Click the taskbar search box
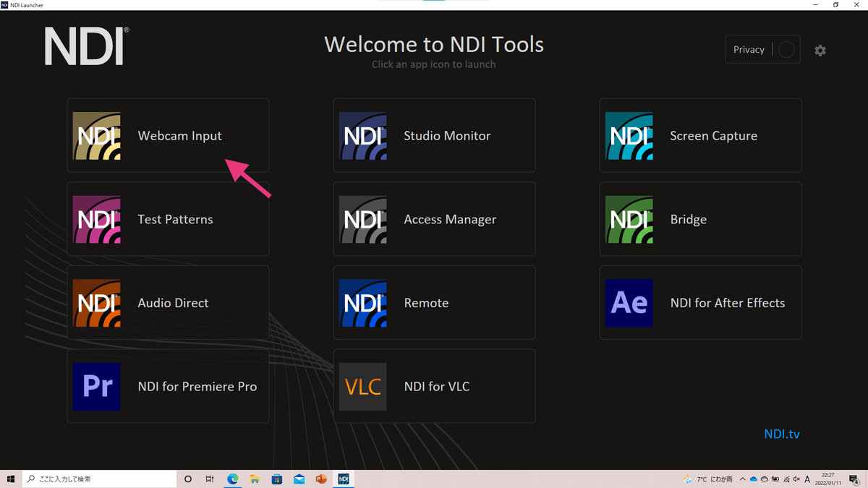The height and width of the screenshot is (488, 868). click(x=100, y=479)
